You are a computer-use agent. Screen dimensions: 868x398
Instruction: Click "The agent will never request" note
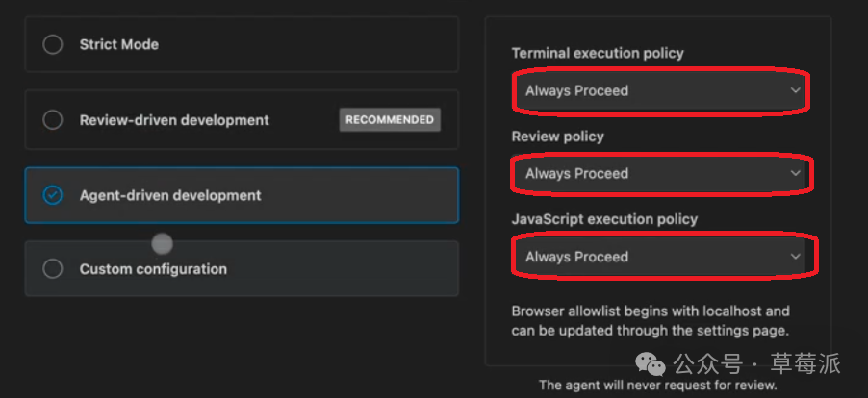[x=657, y=386]
